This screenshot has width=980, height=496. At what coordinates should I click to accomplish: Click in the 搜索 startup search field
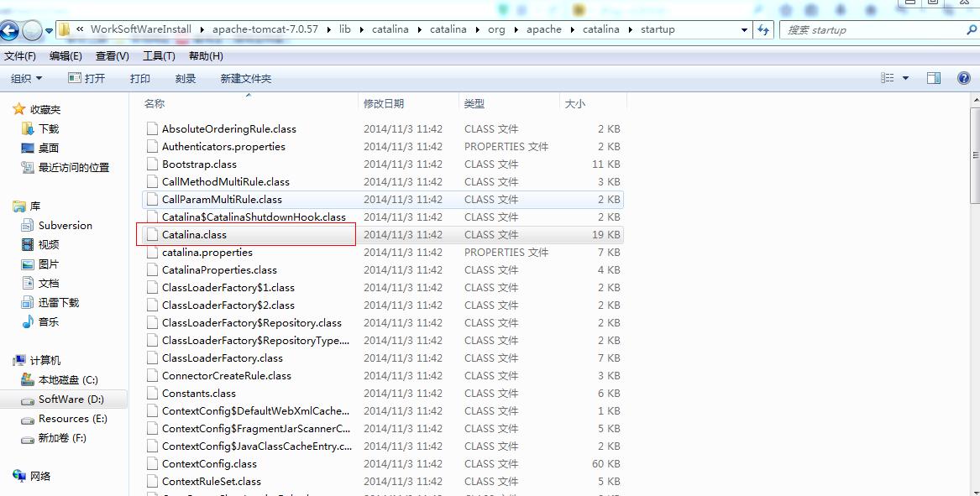tap(873, 29)
